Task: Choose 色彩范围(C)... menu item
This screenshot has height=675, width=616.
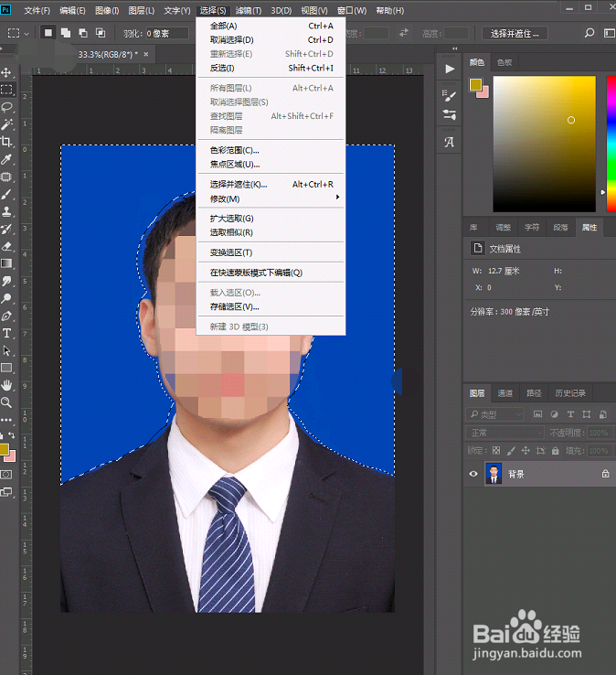Action: [x=271, y=150]
